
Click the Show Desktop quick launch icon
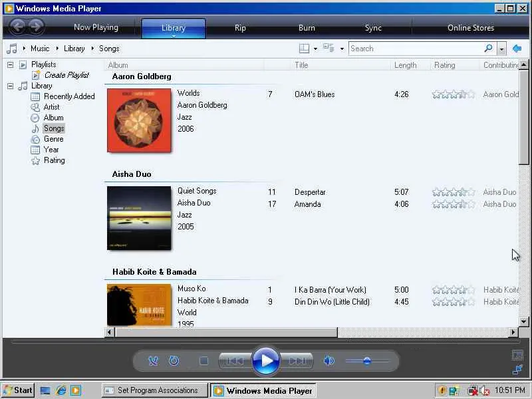click(45, 390)
